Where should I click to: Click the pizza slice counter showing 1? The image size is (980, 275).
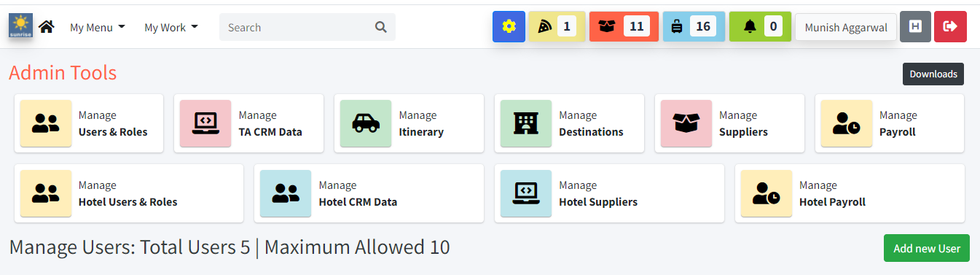[x=557, y=27]
